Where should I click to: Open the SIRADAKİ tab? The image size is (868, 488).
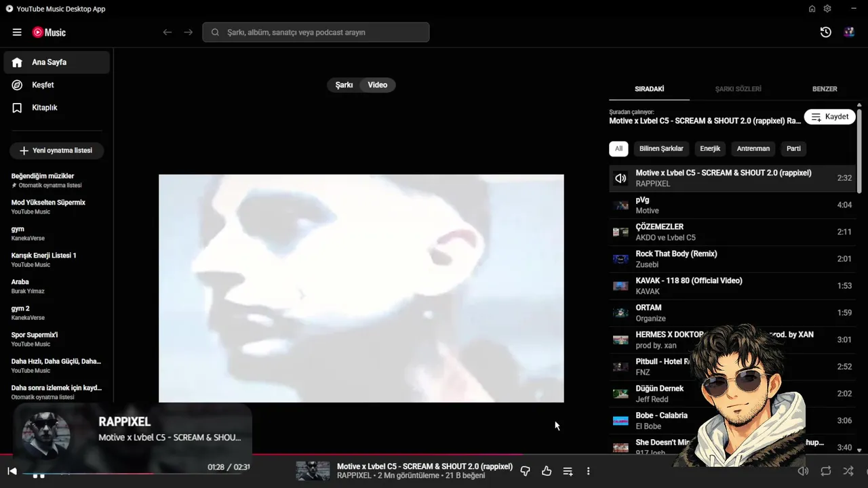[x=649, y=89]
